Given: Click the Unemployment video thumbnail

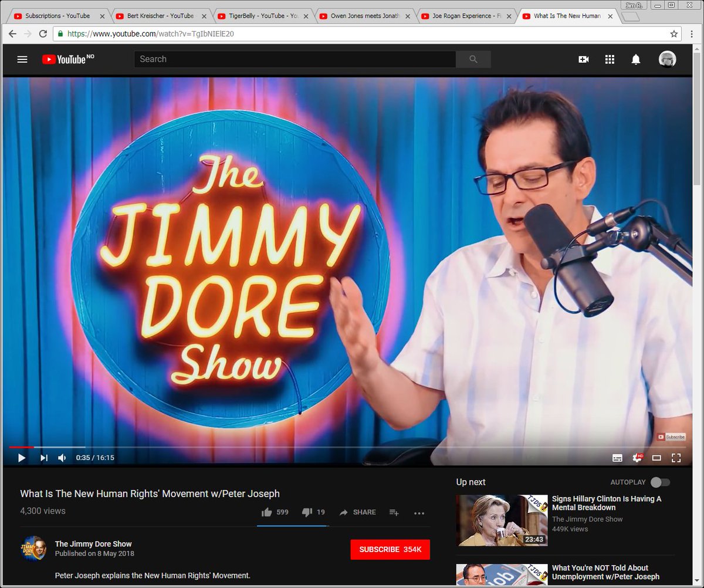Looking at the screenshot, I should [x=502, y=574].
